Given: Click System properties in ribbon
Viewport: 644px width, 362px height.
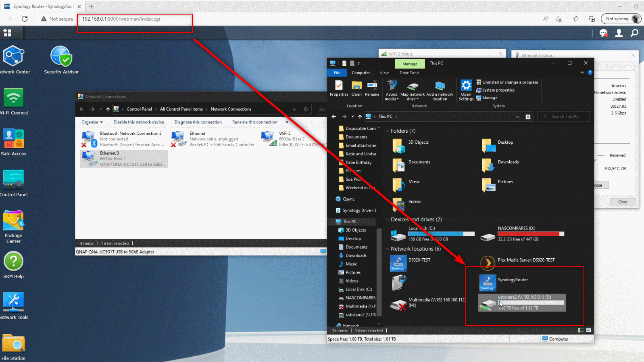Looking at the screenshot, I should point(495,90).
